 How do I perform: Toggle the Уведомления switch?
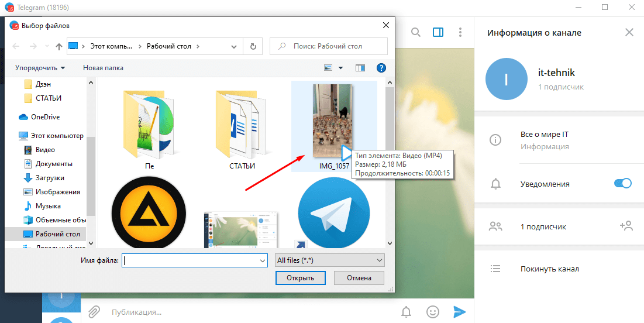pyautogui.click(x=622, y=184)
